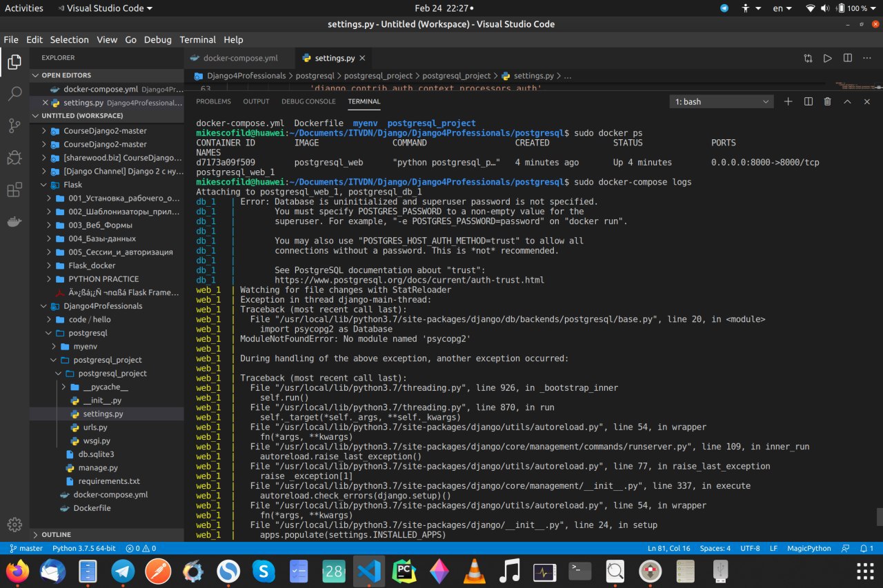The width and height of the screenshot is (883, 588).
Task: Open the terminal shell selector dropdown
Action: [x=722, y=101]
